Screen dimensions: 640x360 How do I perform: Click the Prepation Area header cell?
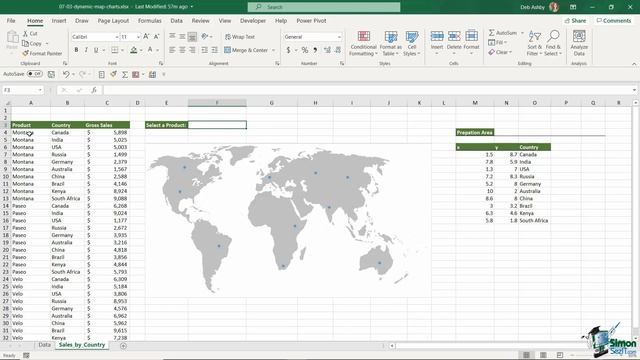click(x=475, y=132)
